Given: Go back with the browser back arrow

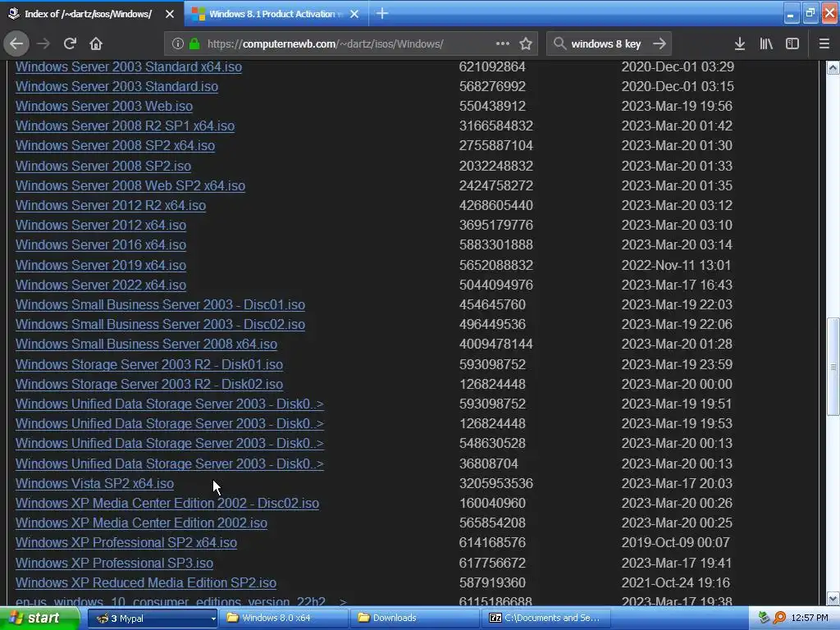Looking at the screenshot, I should tap(16, 43).
